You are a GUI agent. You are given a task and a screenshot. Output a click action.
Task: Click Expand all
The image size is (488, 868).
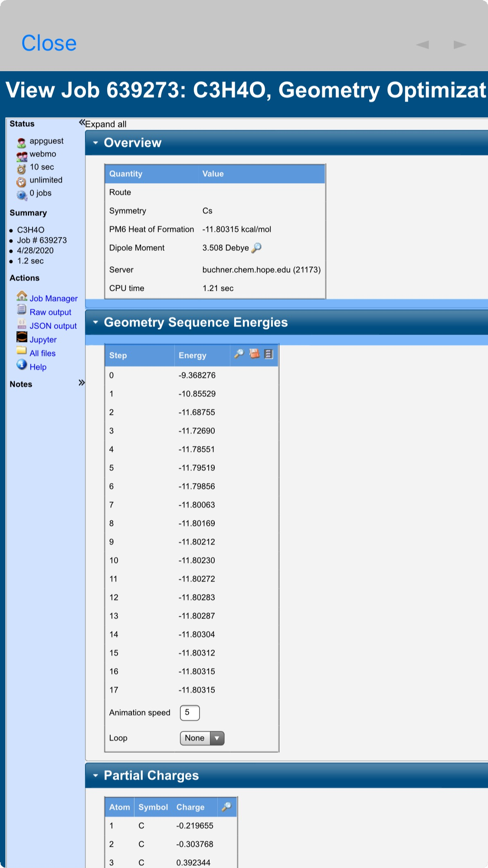point(106,124)
